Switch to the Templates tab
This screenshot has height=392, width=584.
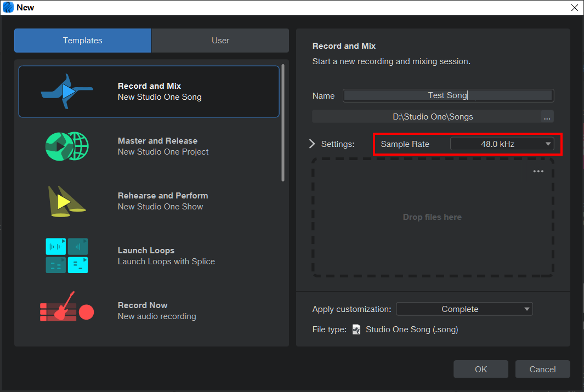[83, 41]
